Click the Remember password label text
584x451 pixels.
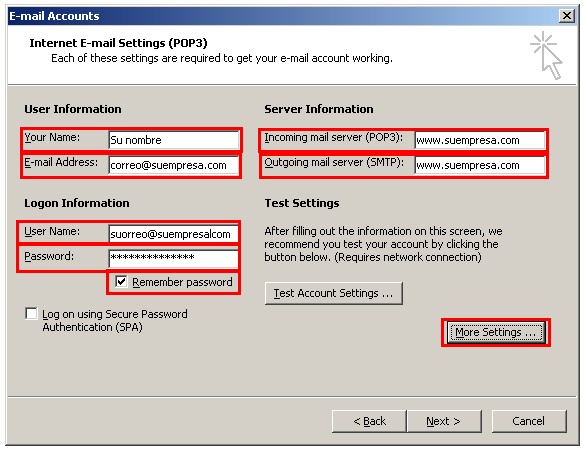[x=182, y=282]
